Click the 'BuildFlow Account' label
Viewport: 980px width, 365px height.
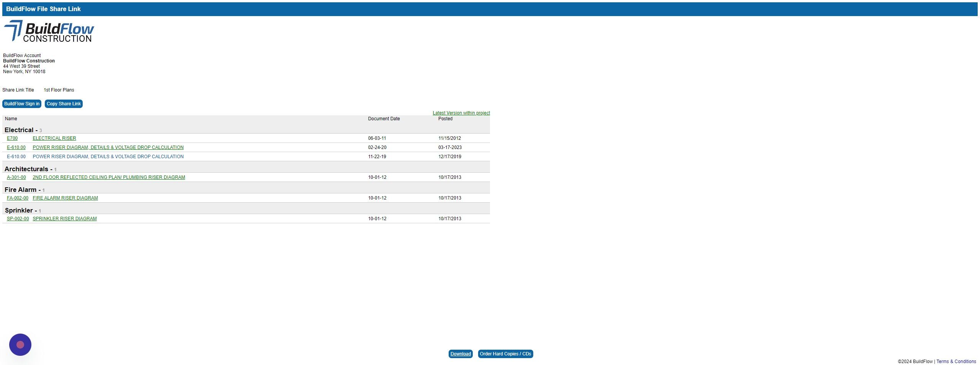[22, 56]
